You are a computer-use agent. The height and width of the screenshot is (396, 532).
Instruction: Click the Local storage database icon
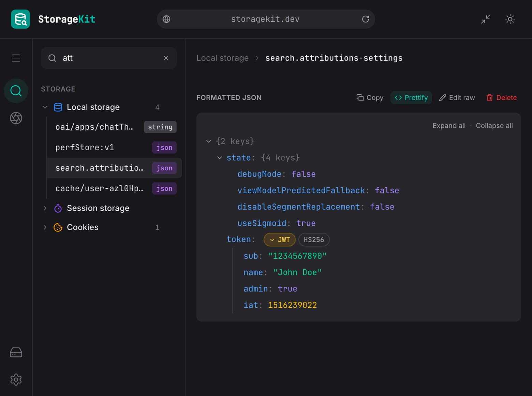tap(58, 107)
